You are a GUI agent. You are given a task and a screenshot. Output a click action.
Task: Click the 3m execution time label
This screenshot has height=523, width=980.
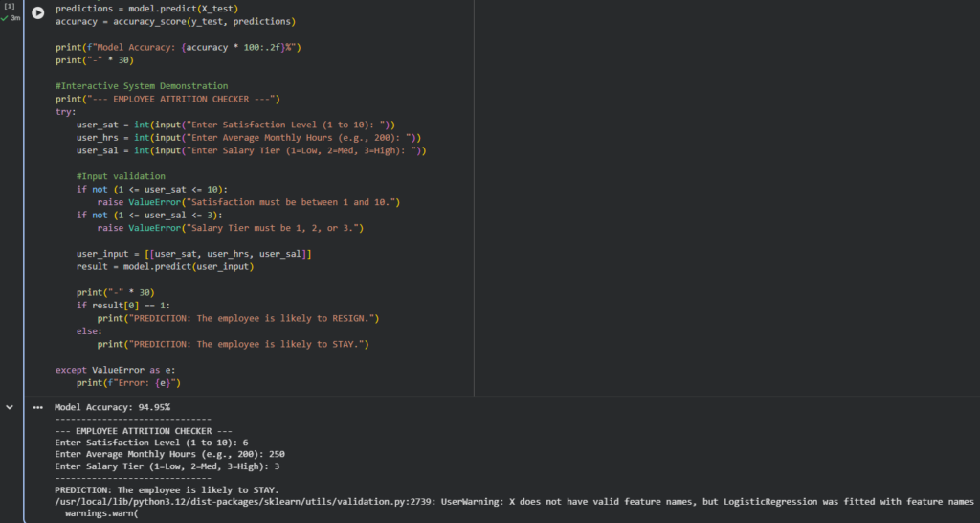coord(15,18)
